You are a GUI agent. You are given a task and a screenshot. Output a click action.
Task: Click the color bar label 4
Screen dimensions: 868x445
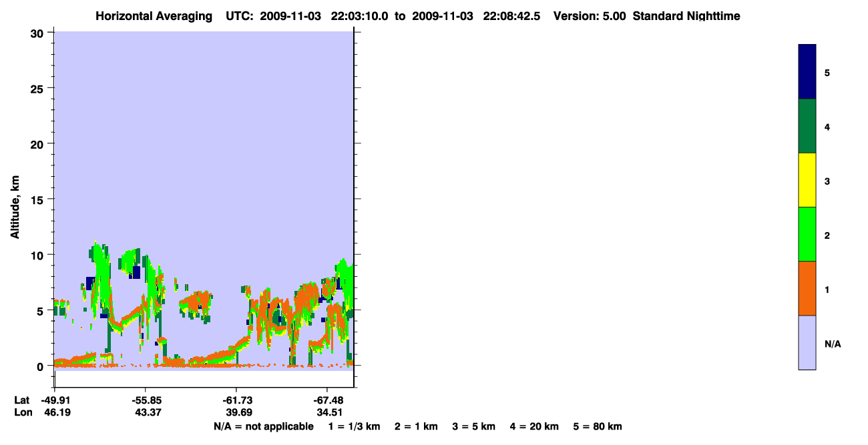tap(827, 126)
